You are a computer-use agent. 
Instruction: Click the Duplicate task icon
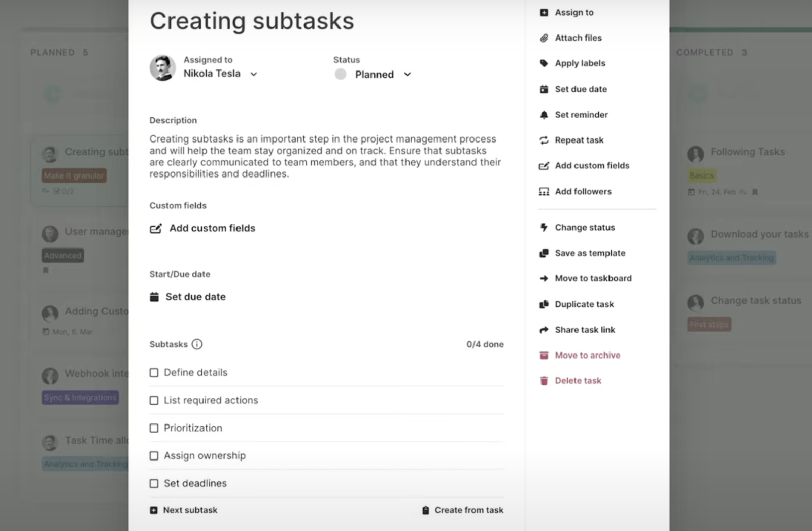pyautogui.click(x=544, y=304)
